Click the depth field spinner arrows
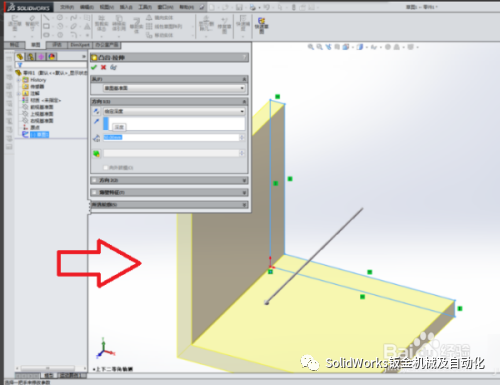Viewport: 500px width, 385px height. coord(242,137)
